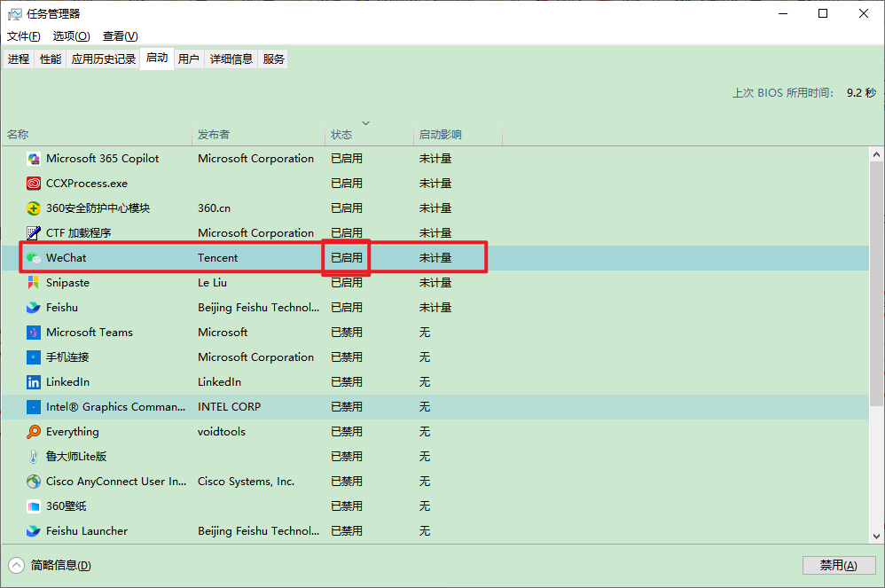Screen dimensions: 885x588
Task: Click 360.cn publisher cell
Action: (214, 208)
